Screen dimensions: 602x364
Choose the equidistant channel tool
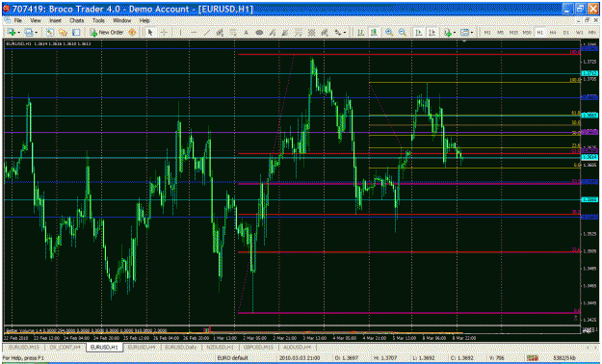[x=220, y=33]
